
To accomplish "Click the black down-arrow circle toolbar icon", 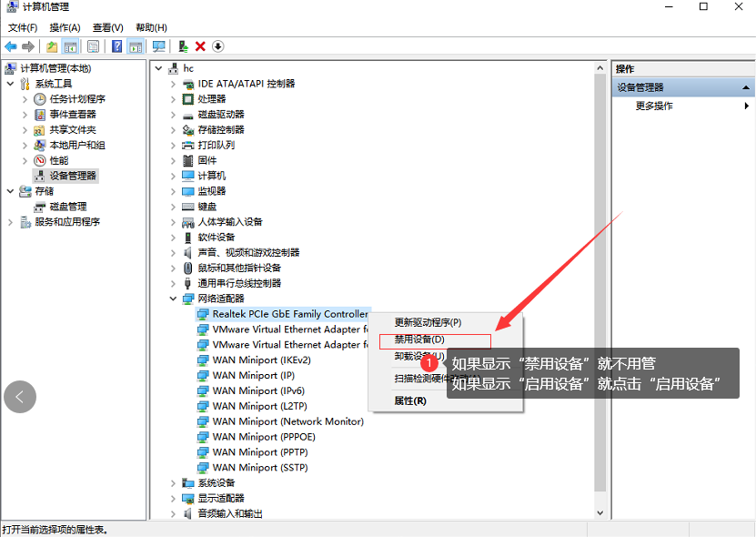I will point(217,46).
